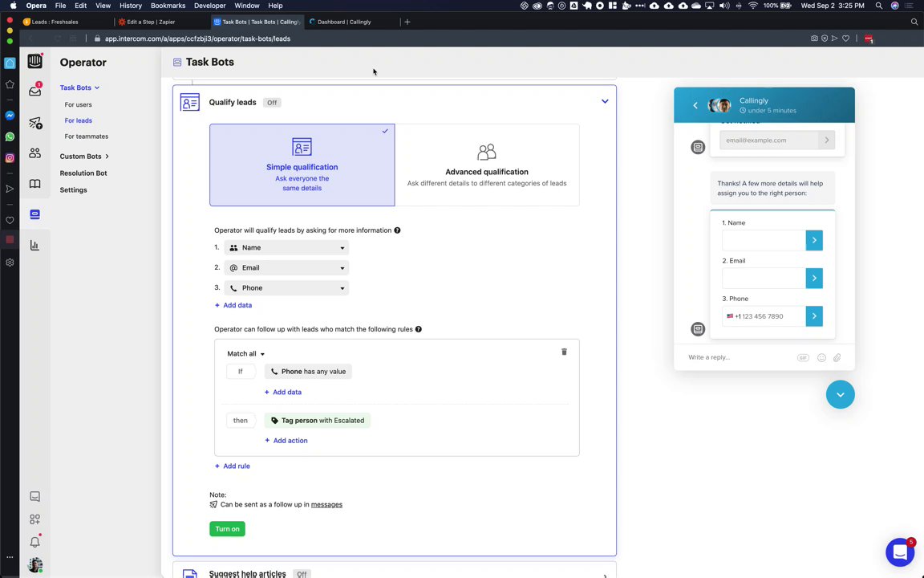The height and width of the screenshot is (578, 924).
Task: Open Opera sidebar Messenger icon
Action: [10, 116]
